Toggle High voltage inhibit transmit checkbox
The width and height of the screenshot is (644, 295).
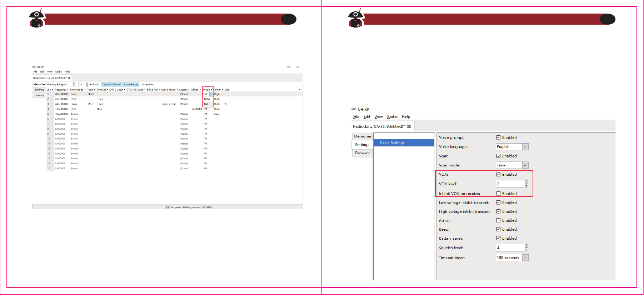pos(498,212)
